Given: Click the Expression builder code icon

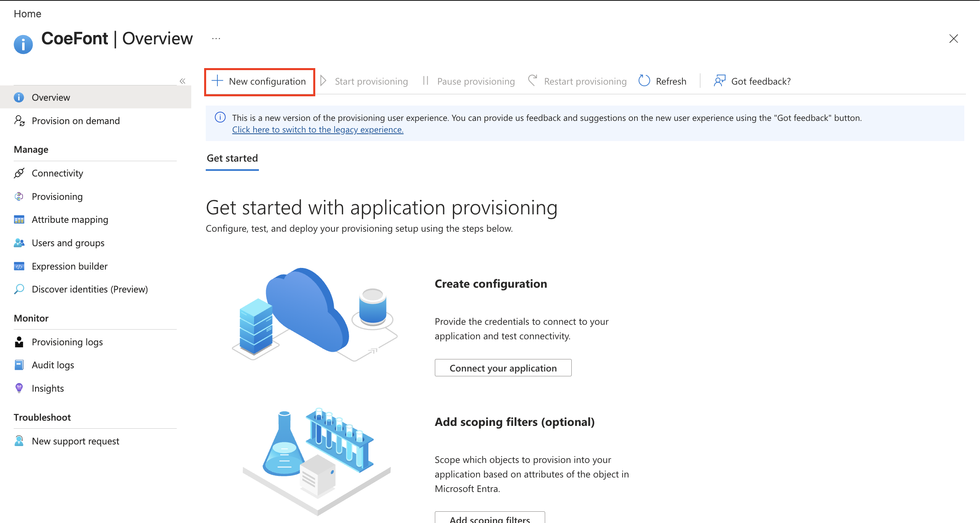Looking at the screenshot, I should (x=19, y=266).
